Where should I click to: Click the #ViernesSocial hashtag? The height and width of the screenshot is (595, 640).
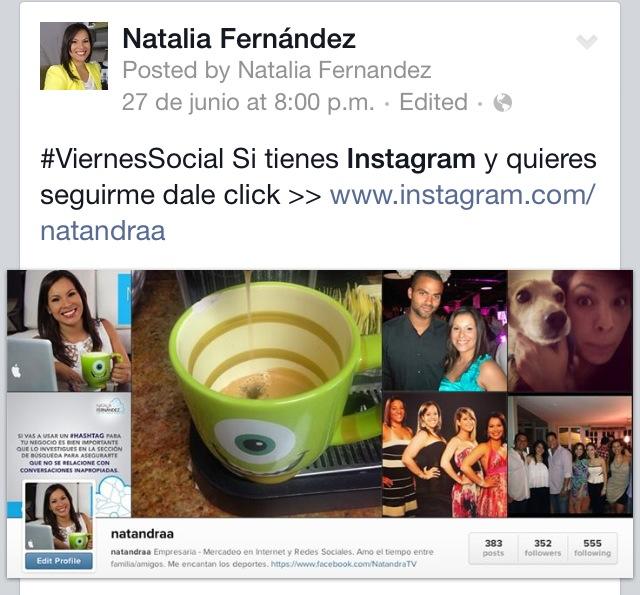(132, 158)
